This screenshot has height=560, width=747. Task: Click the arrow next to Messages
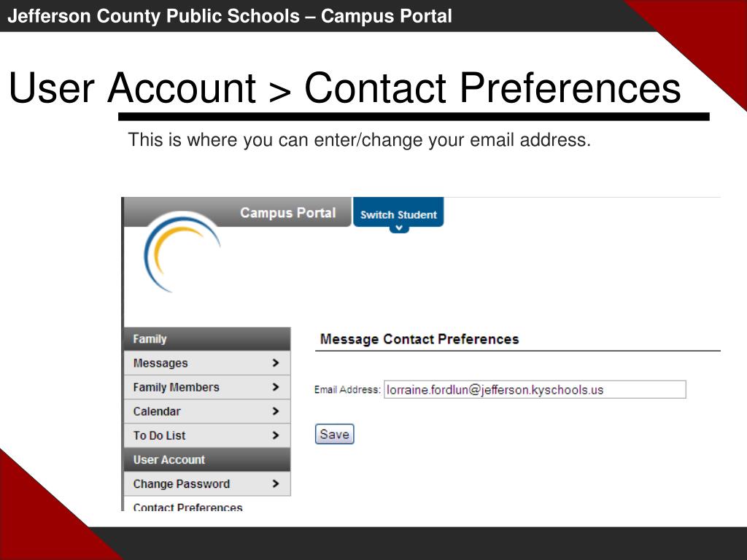pyautogui.click(x=275, y=363)
